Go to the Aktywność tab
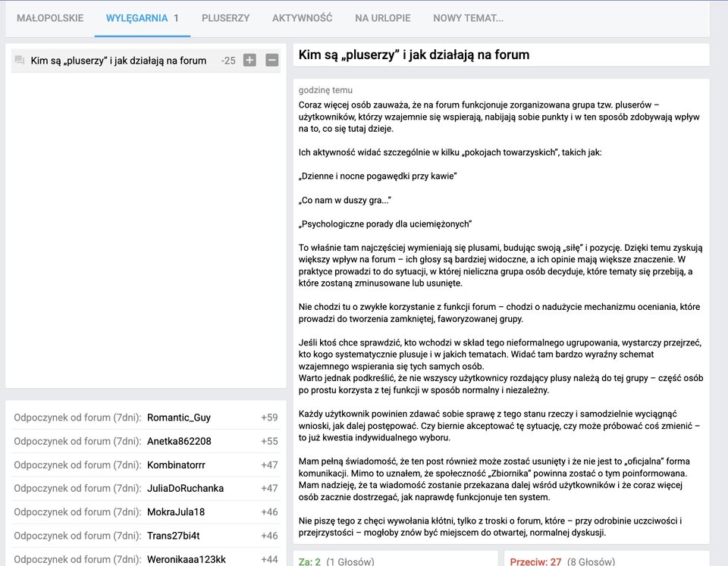 point(302,18)
